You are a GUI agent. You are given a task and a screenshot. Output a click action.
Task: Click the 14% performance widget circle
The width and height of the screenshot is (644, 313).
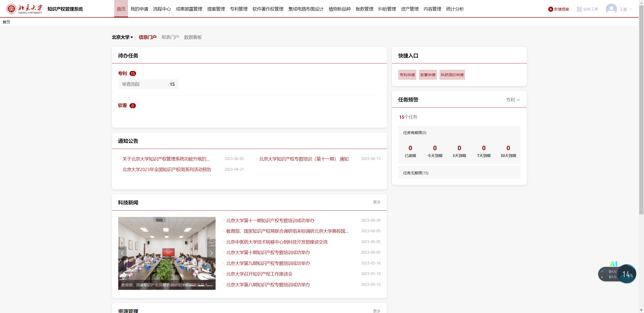point(627,274)
